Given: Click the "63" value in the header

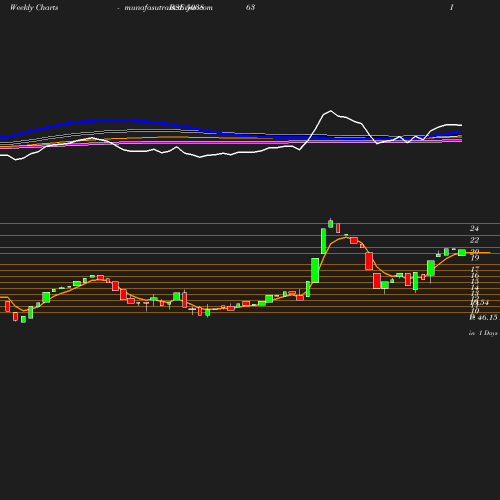Looking at the screenshot, I should (250, 7).
